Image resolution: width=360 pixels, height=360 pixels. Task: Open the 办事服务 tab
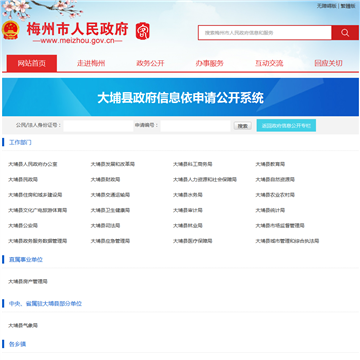pos(210,63)
